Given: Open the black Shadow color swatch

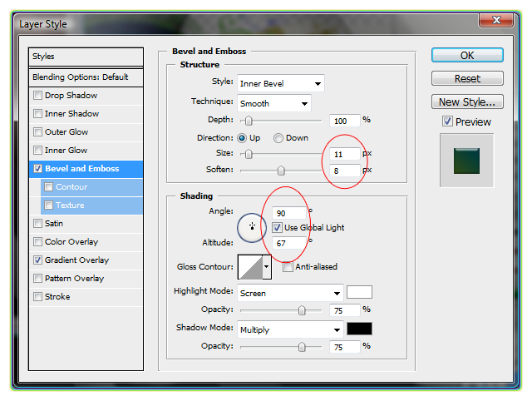Looking at the screenshot, I should (359, 329).
